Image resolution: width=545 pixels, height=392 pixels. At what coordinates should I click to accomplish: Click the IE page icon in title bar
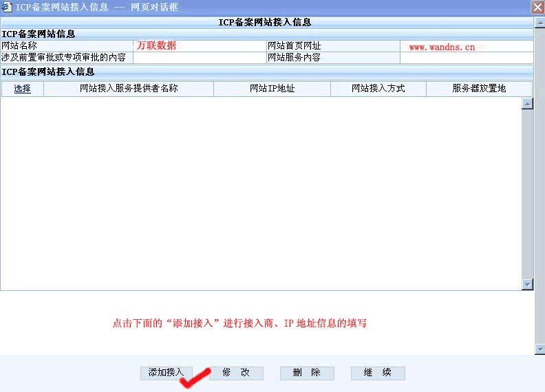point(8,6)
